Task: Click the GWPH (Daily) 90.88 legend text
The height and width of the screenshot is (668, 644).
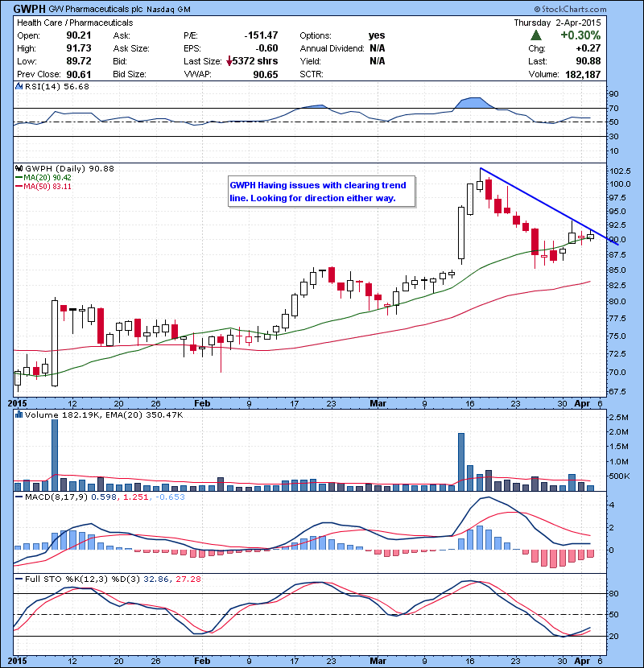Action: pos(70,169)
